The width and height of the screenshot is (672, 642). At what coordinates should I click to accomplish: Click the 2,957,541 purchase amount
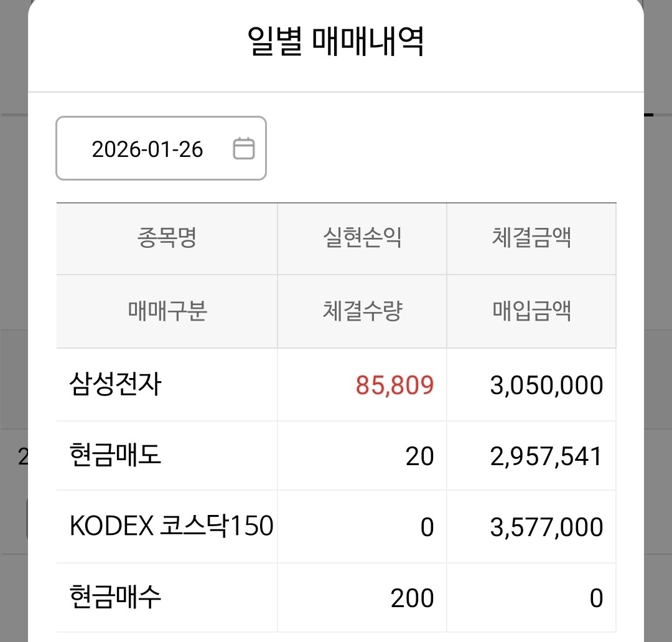546,456
